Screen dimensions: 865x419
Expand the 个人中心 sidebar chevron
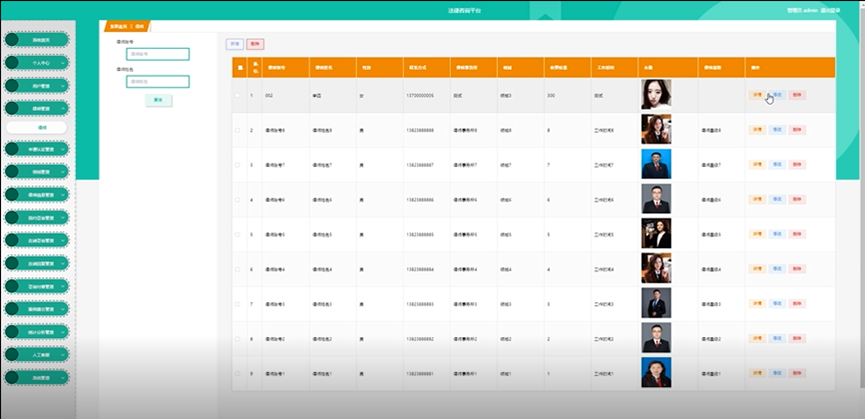tap(63, 63)
